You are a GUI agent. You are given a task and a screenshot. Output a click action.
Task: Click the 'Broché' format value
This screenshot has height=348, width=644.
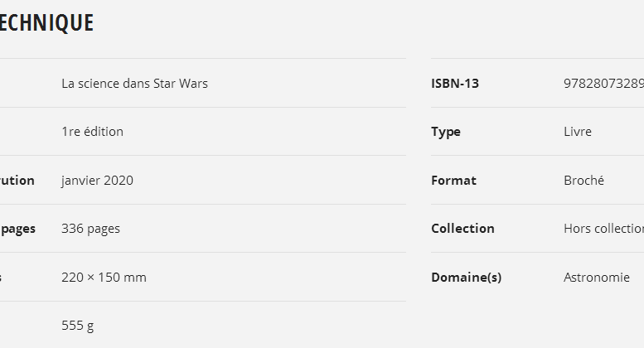coord(583,180)
